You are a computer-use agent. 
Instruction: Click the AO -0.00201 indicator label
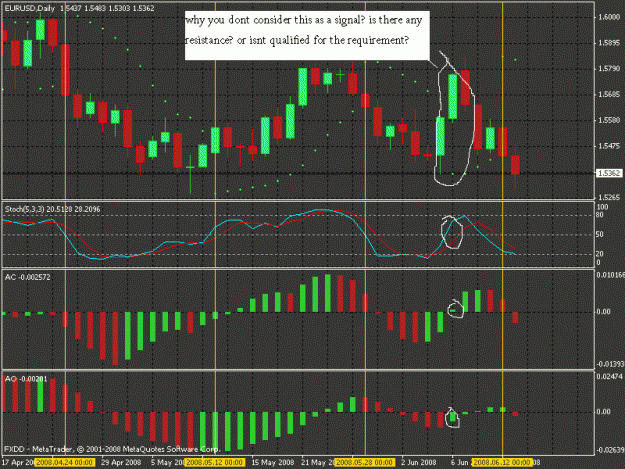coord(26,379)
